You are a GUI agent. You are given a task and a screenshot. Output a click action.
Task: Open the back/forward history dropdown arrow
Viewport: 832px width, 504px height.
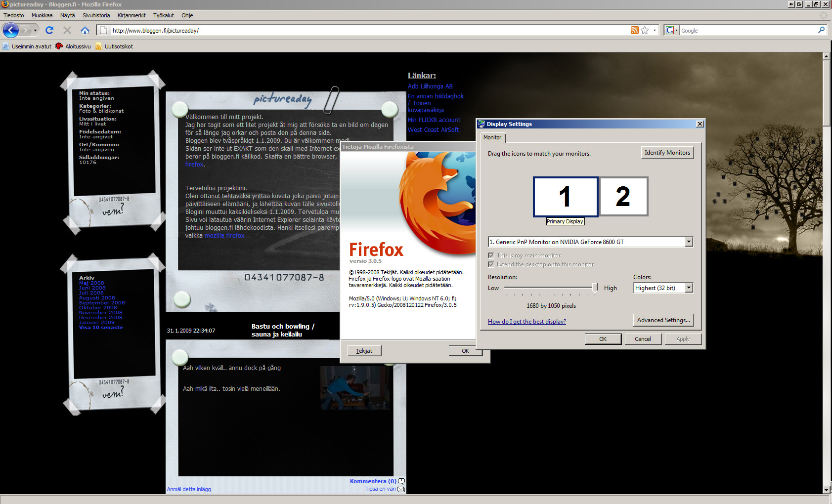click(35, 31)
